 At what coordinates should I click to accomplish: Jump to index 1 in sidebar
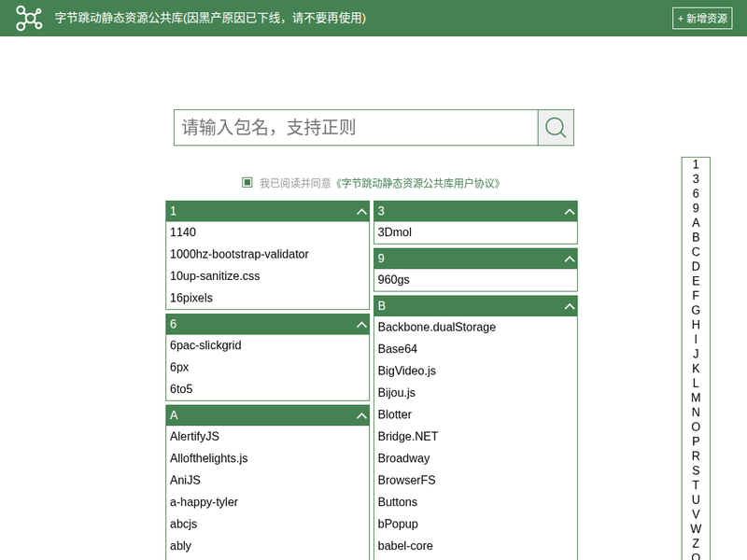click(696, 165)
